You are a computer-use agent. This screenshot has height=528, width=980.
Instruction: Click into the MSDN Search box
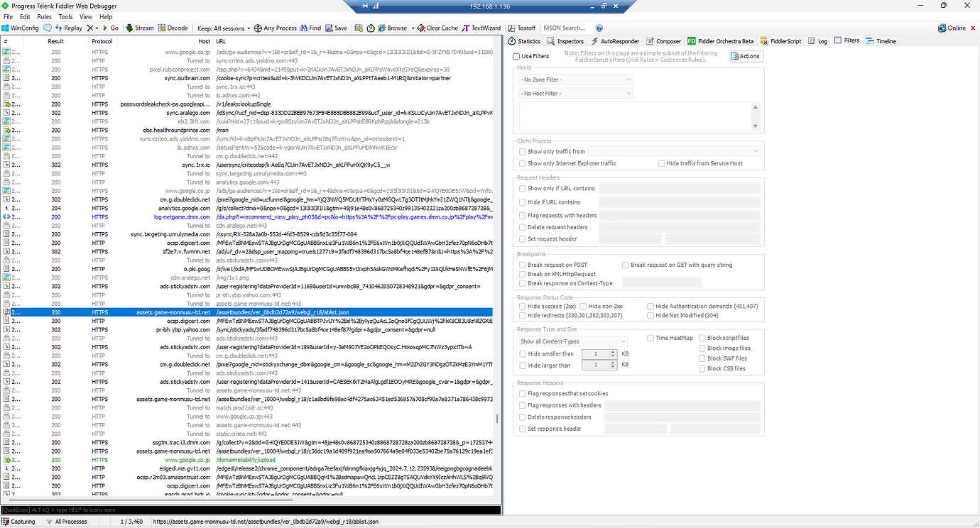(565, 28)
